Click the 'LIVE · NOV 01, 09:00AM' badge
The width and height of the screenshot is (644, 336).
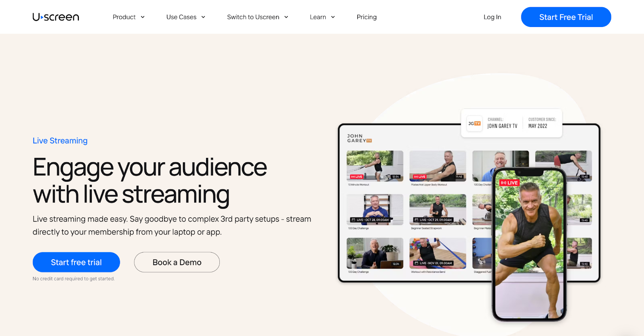click(x=433, y=263)
